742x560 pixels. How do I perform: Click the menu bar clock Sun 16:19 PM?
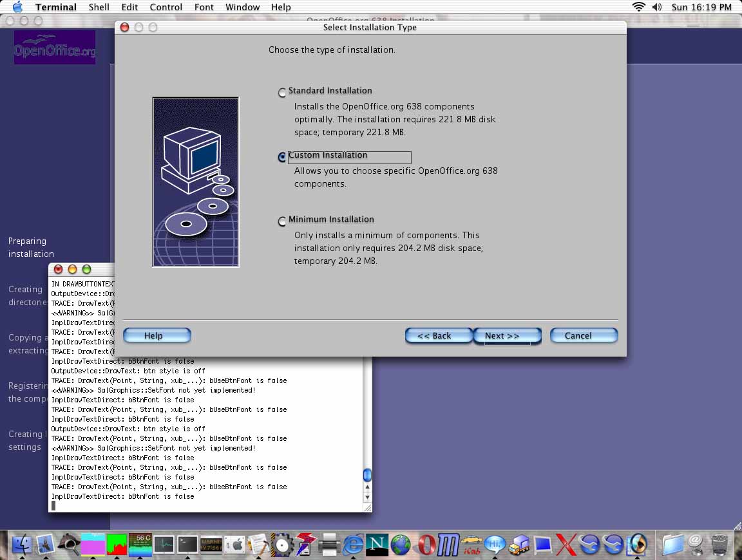701,7
